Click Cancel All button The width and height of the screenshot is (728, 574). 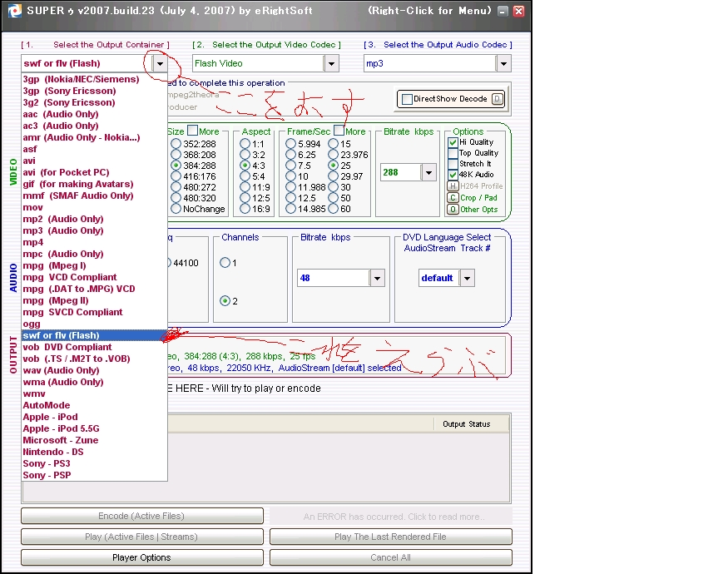pyautogui.click(x=391, y=557)
